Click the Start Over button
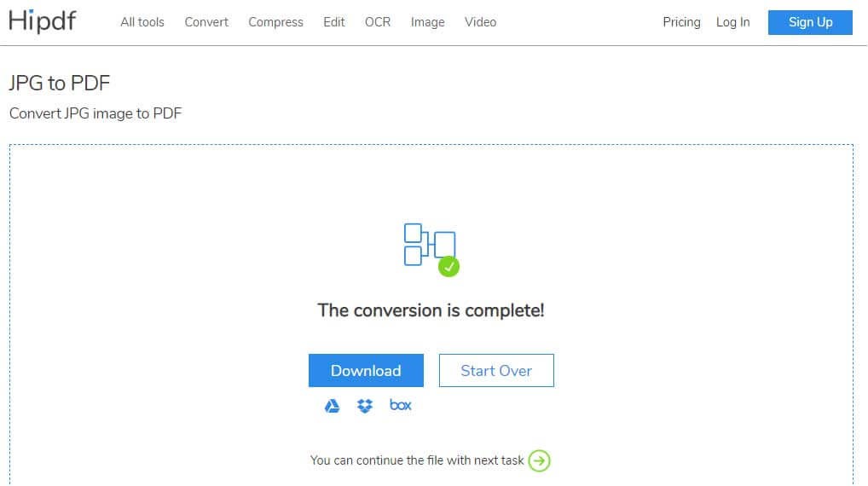The height and width of the screenshot is (486, 868). [496, 370]
